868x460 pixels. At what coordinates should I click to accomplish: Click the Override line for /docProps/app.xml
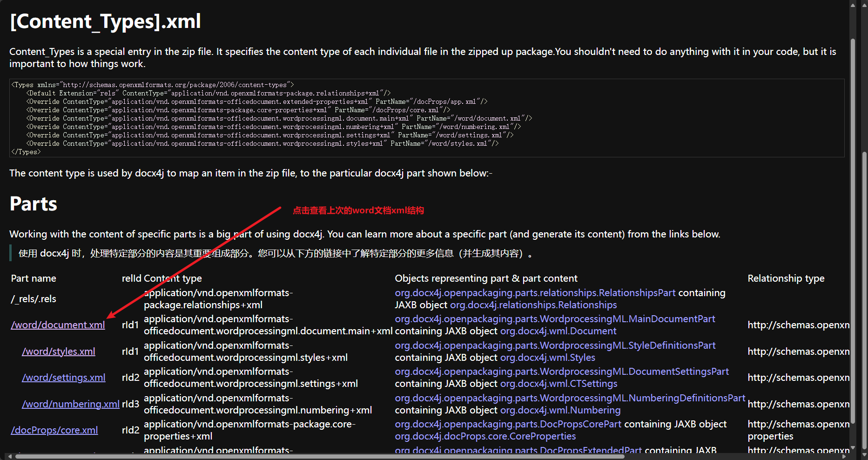point(257,101)
